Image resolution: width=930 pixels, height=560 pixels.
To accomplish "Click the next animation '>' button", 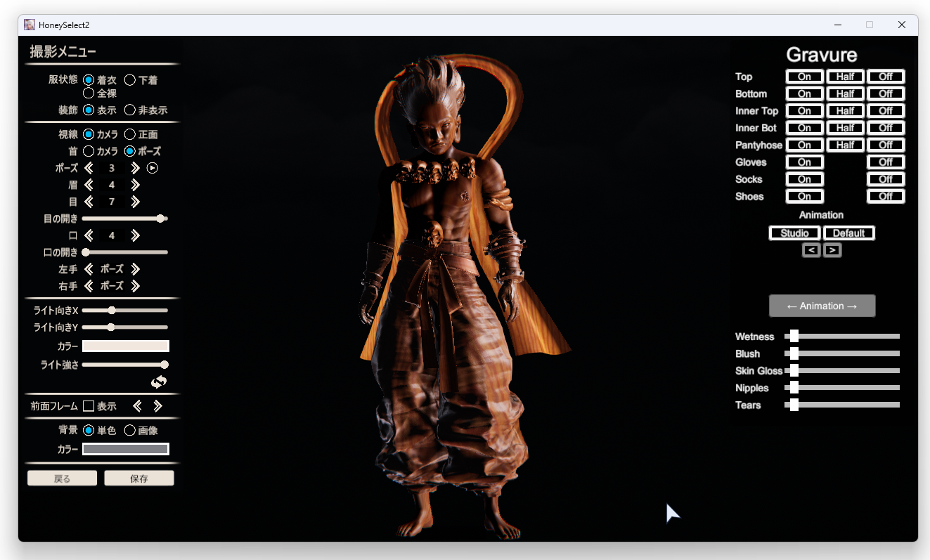I will 832,250.
